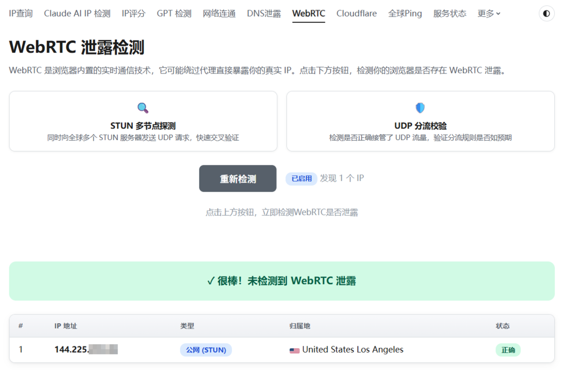Click the 状态 column header

click(x=503, y=326)
